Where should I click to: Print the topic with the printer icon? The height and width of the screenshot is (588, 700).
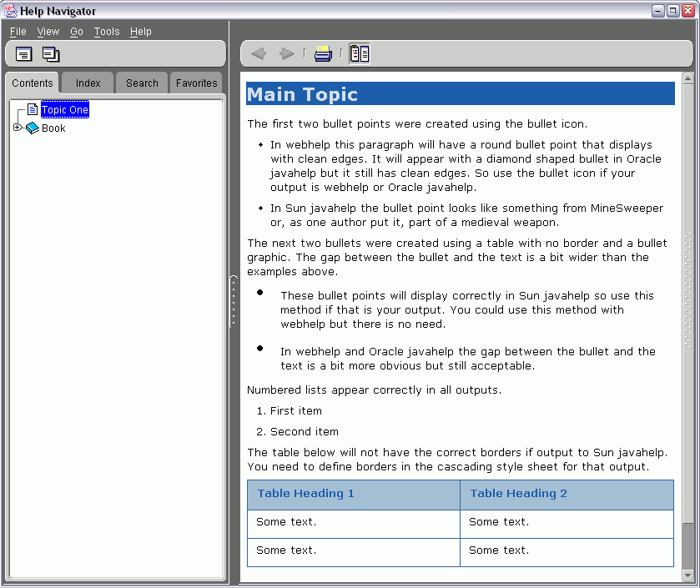pos(323,54)
